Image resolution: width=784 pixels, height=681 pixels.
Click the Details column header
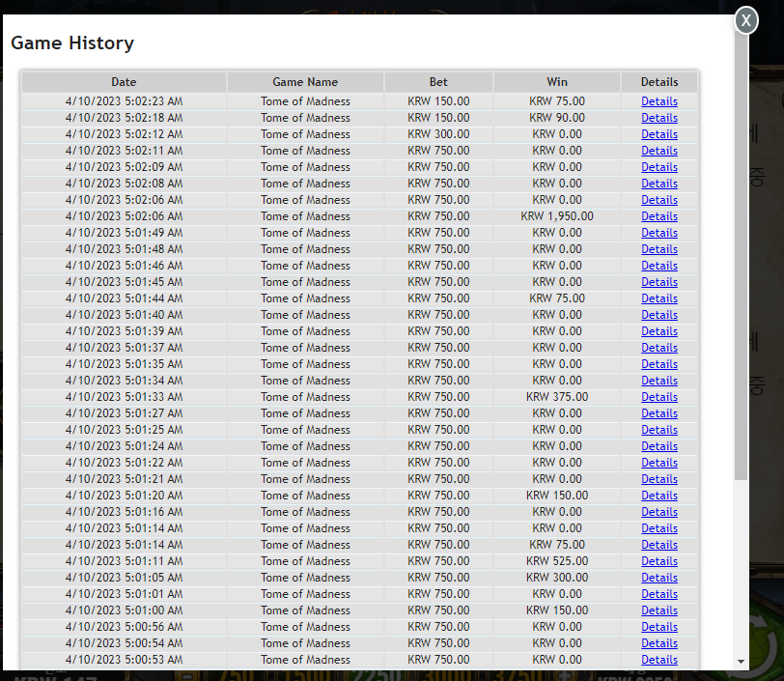tap(659, 82)
